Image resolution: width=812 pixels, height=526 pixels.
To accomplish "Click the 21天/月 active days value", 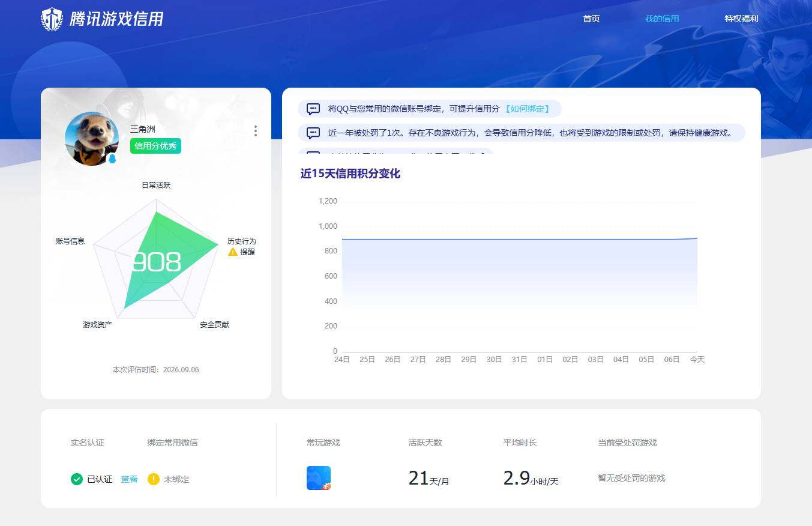I will tap(429, 479).
